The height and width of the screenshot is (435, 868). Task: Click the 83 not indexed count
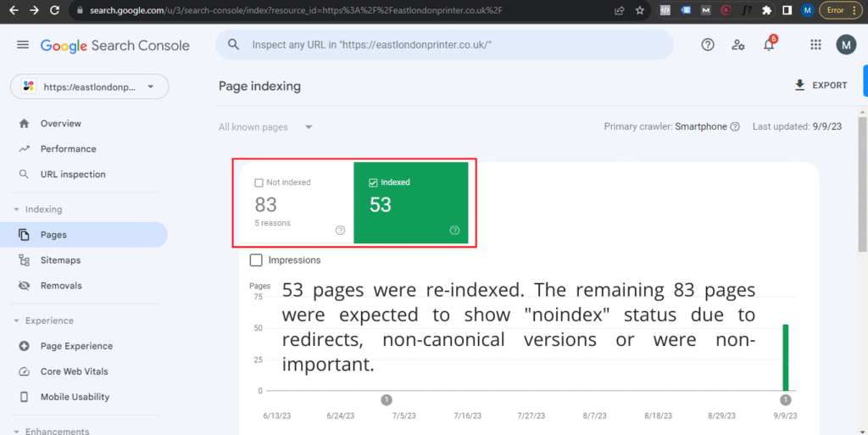pyautogui.click(x=265, y=205)
